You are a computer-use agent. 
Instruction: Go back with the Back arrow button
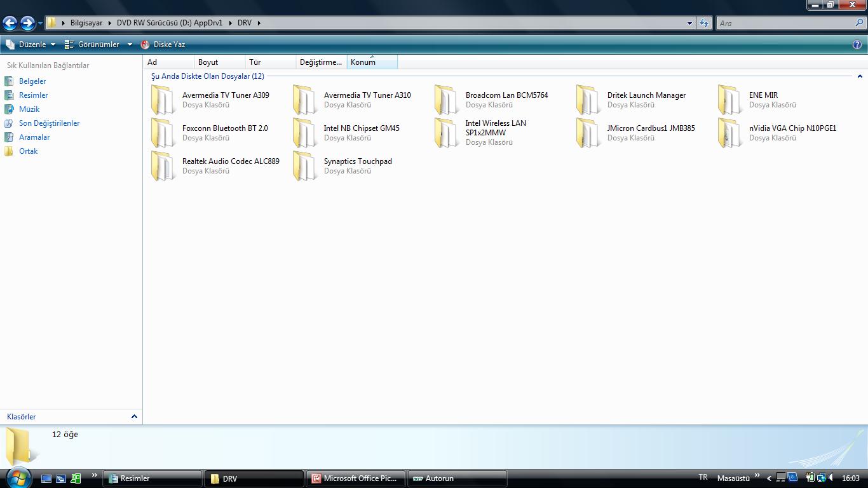(x=10, y=24)
